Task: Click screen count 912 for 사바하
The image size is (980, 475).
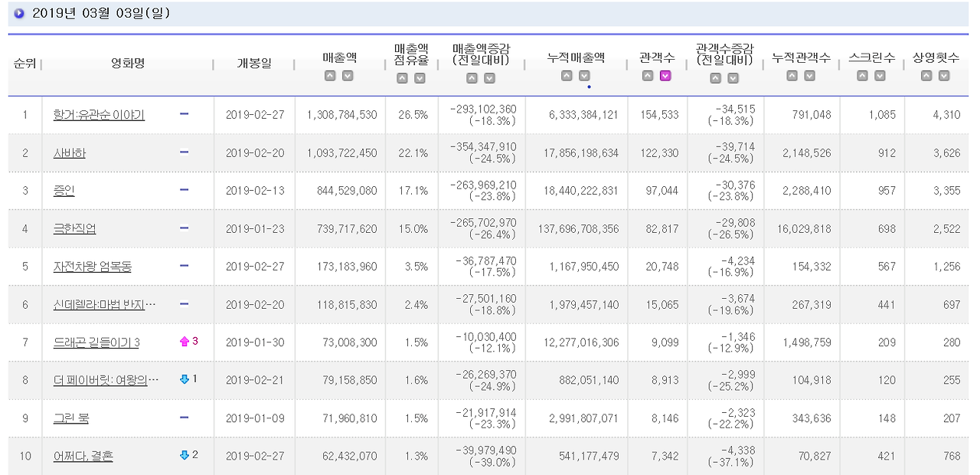Action: tap(887, 153)
